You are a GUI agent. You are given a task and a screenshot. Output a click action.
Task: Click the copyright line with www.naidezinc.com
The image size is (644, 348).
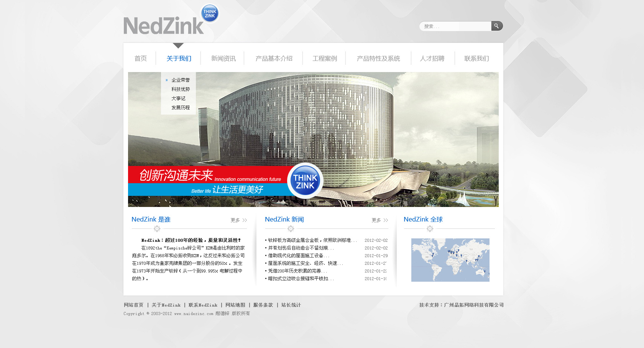(x=187, y=314)
